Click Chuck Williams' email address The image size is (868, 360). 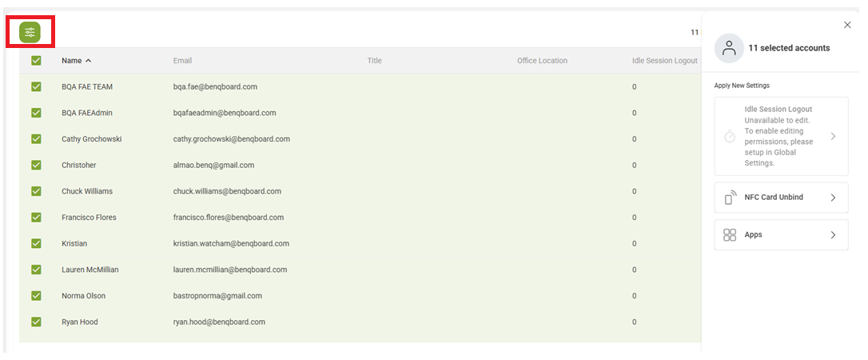(227, 191)
